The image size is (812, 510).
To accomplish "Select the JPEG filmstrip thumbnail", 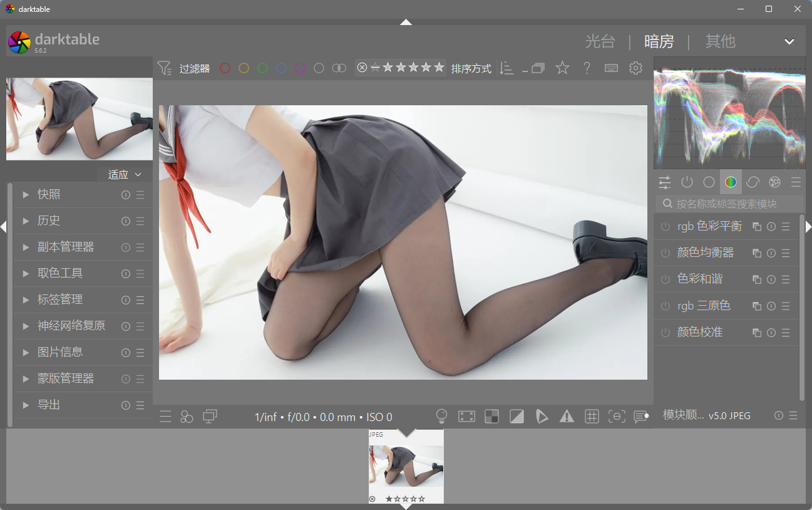I will 406,466.
